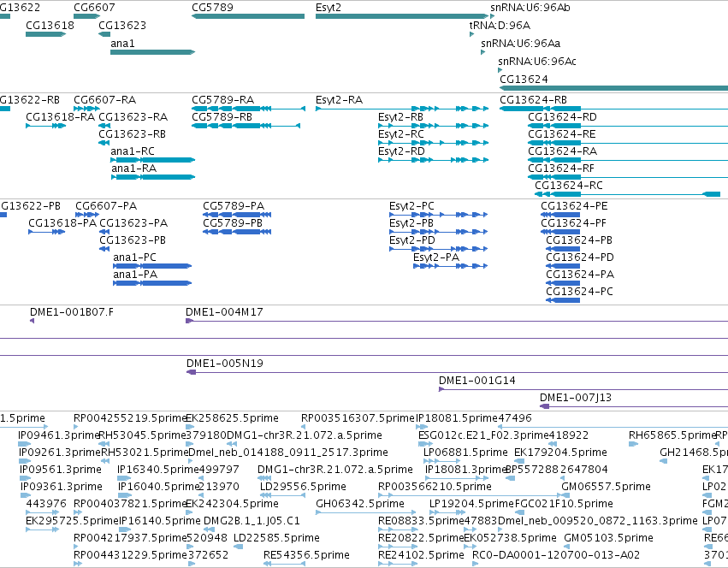Image resolution: width=728 pixels, height=568 pixels.
Task: Select protein CG13624-PC
Action: point(579,292)
